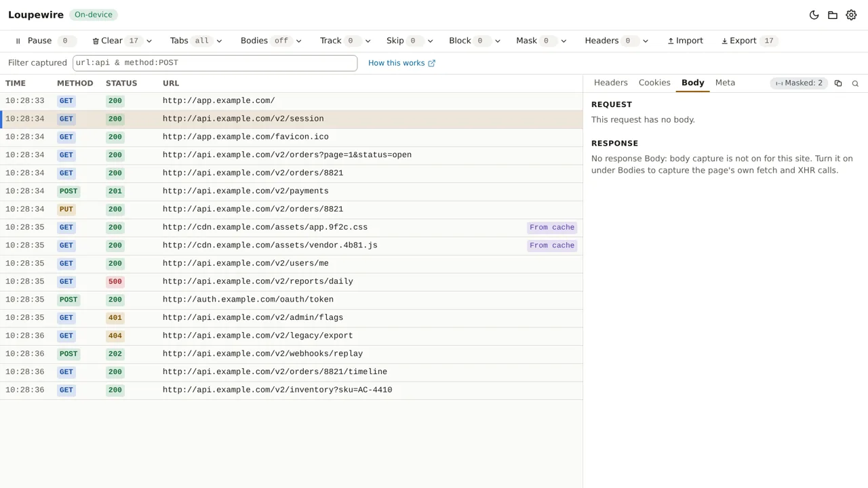The width and height of the screenshot is (868, 488).
Task: Copy the body with the copy icon
Action: (x=838, y=83)
